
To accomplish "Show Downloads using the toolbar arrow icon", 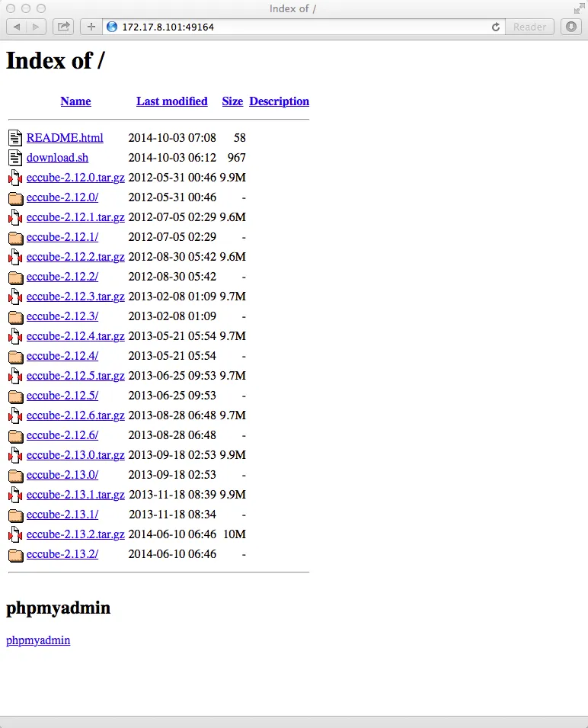I will tap(571, 27).
